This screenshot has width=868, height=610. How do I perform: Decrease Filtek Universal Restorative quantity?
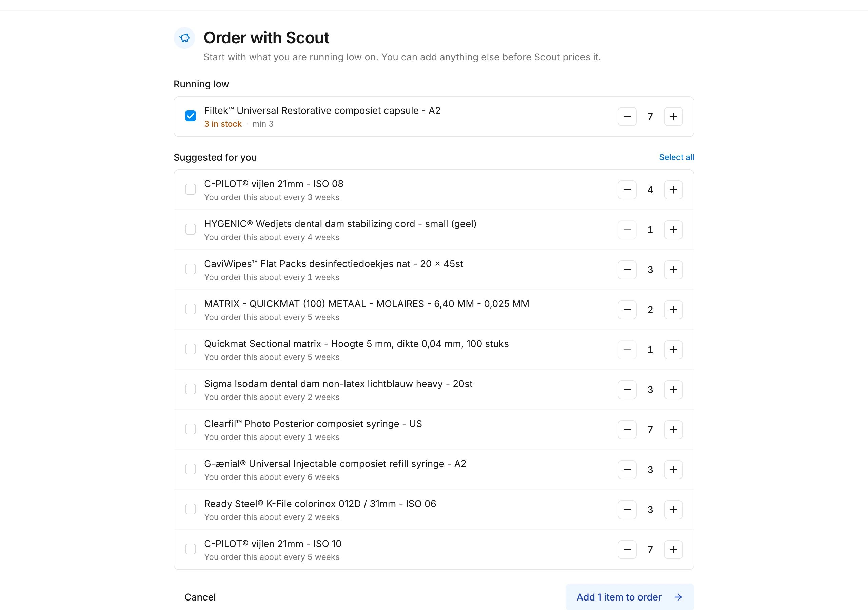click(627, 116)
